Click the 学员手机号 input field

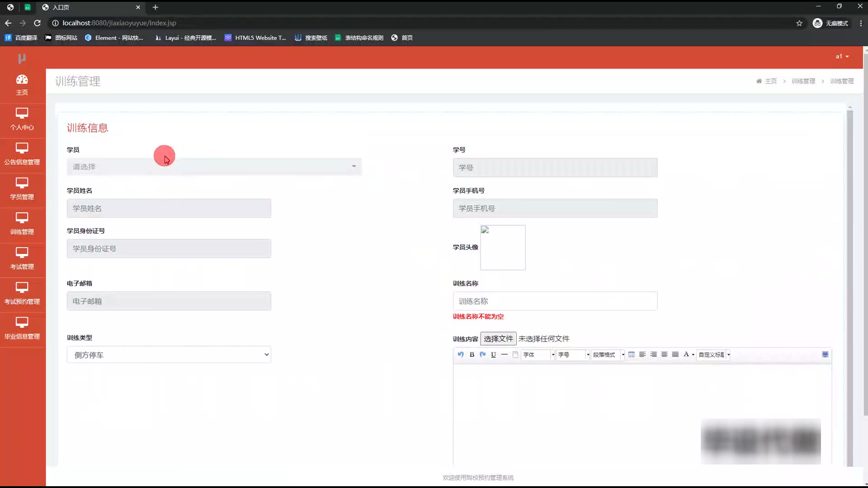click(x=555, y=208)
